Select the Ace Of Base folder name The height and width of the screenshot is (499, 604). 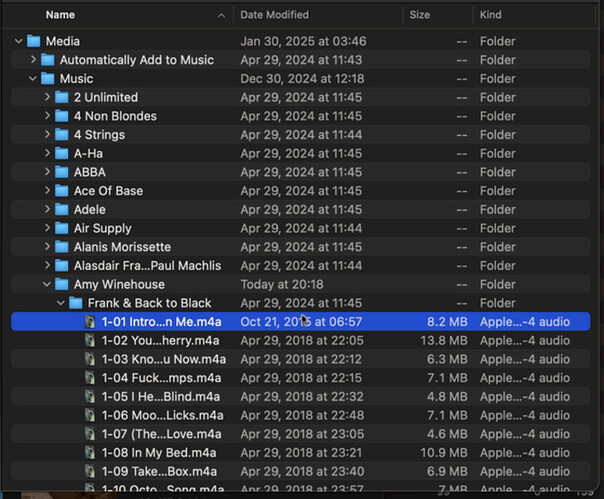[x=108, y=190]
